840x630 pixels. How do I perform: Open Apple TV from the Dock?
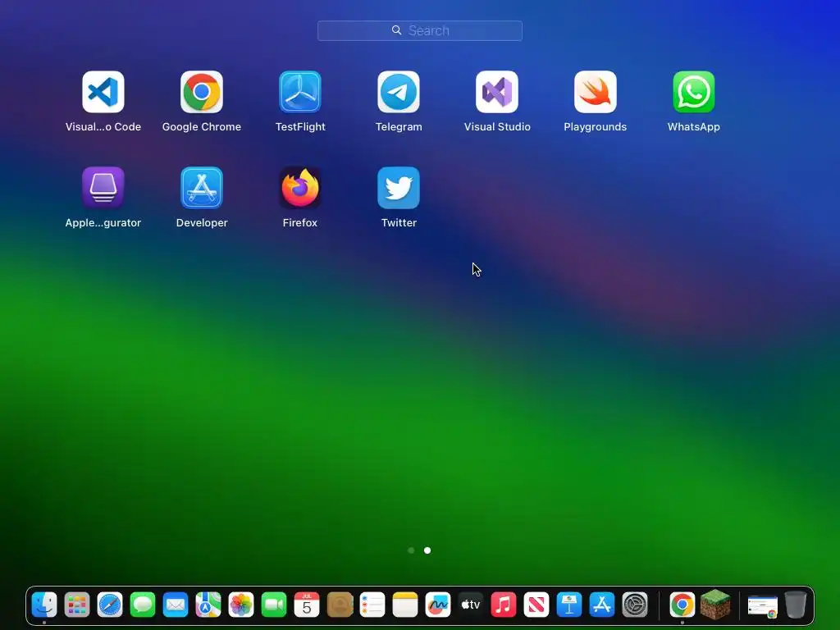click(x=471, y=605)
